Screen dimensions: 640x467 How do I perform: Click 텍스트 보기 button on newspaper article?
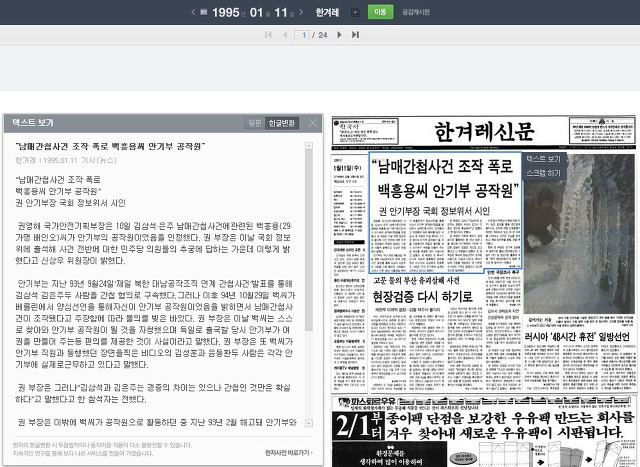pyautogui.click(x=543, y=159)
